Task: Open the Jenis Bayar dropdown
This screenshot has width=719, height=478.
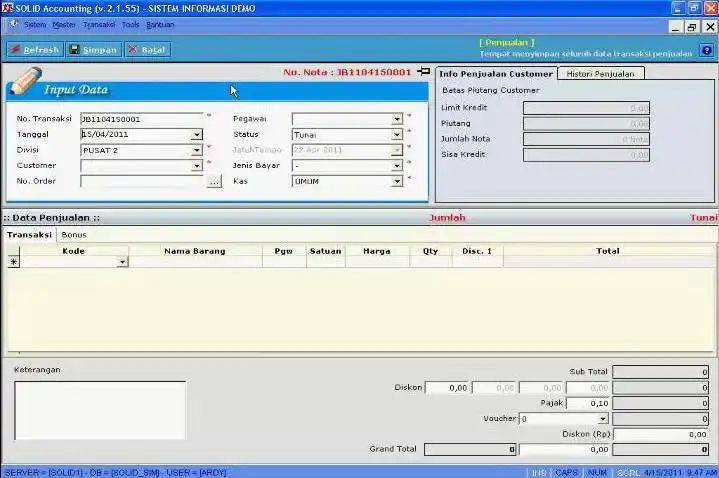Action: (397, 166)
